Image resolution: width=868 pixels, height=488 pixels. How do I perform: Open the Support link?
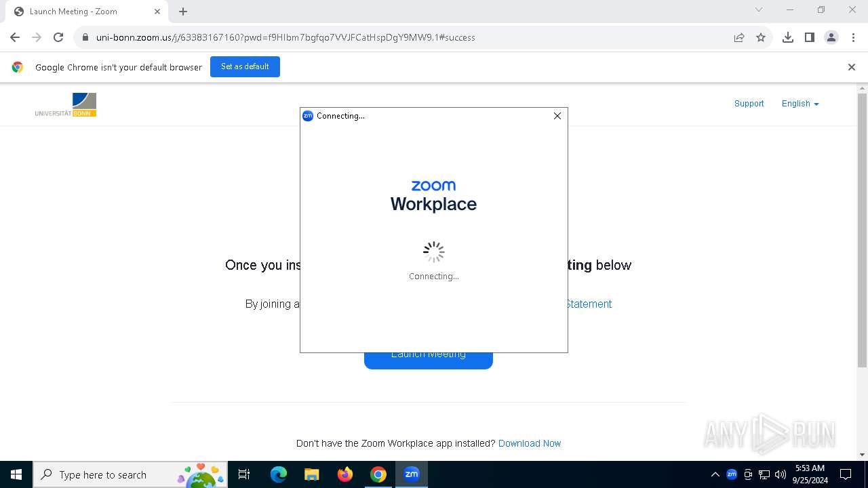[x=749, y=104]
